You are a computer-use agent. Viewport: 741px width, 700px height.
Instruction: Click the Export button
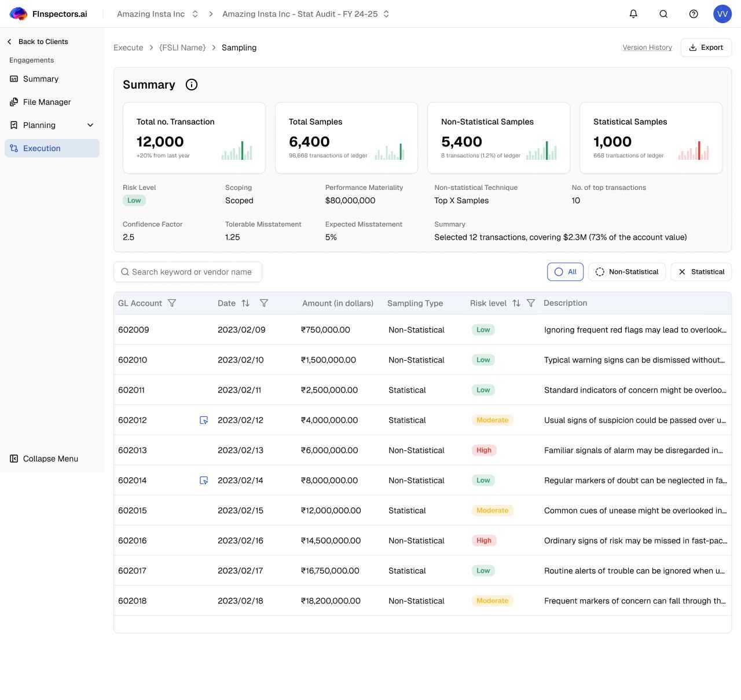pos(706,47)
